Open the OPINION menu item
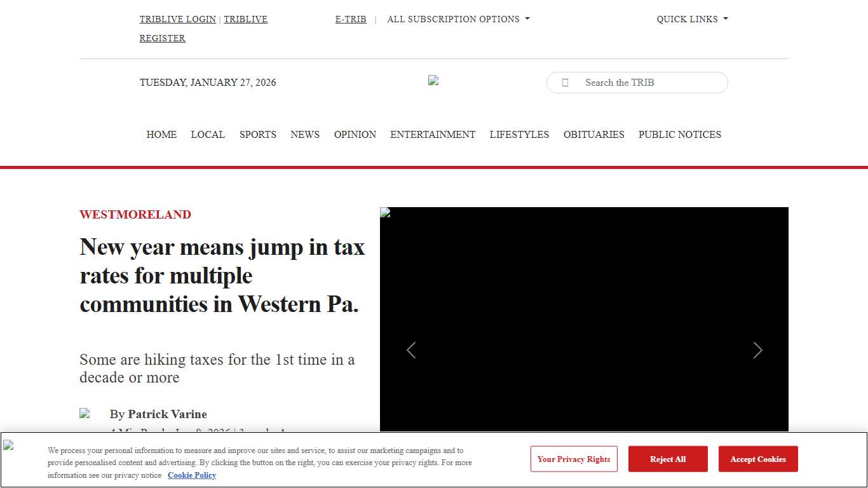Image resolution: width=868 pixels, height=488 pixels. (x=355, y=134)
